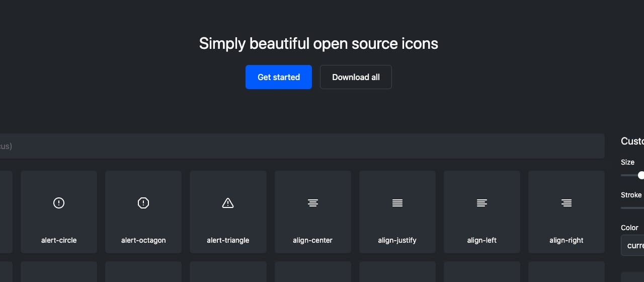The height and width of the screenshot is (282, 644).
Task: Choose the alert-triangle warning icon
Action: point(228,203)
